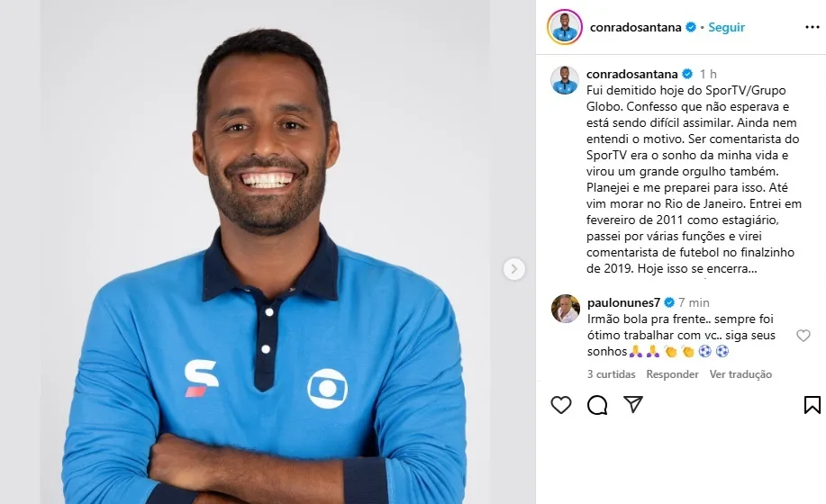Click the main post photo

click(266, 252)
